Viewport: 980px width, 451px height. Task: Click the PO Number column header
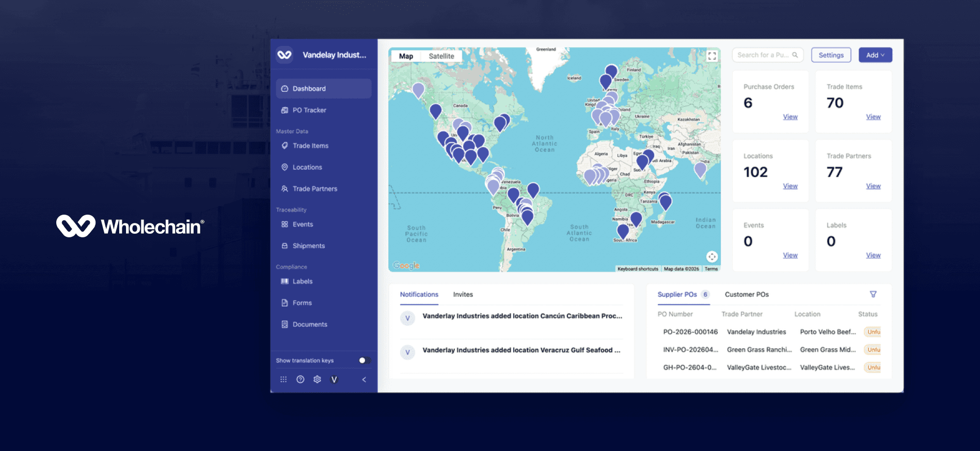(675, 314)
